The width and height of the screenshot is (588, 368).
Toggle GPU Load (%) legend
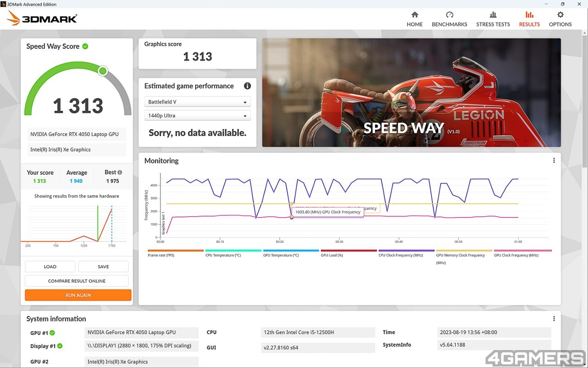click(349, 253)
